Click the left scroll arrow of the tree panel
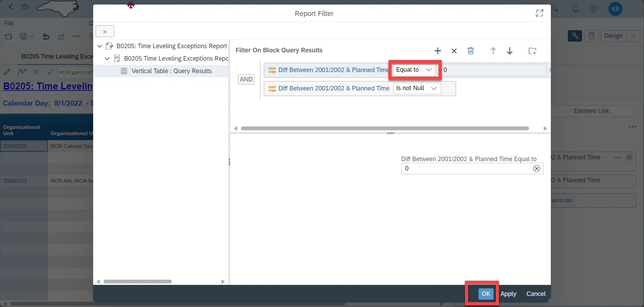The height and width of the screenshot is (307, 644). 98,282
